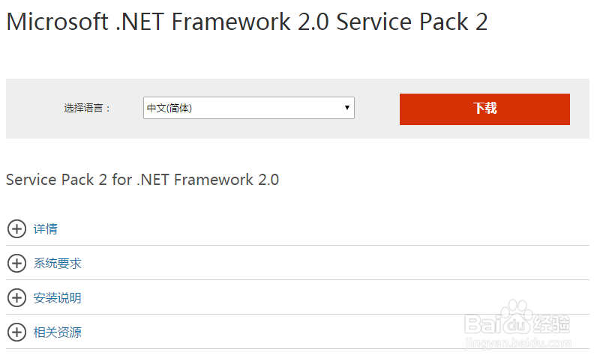Open the 系统要求 system requirements link
Image resolution: width=606 pixels, height=364 pixels.
[57, 263]
